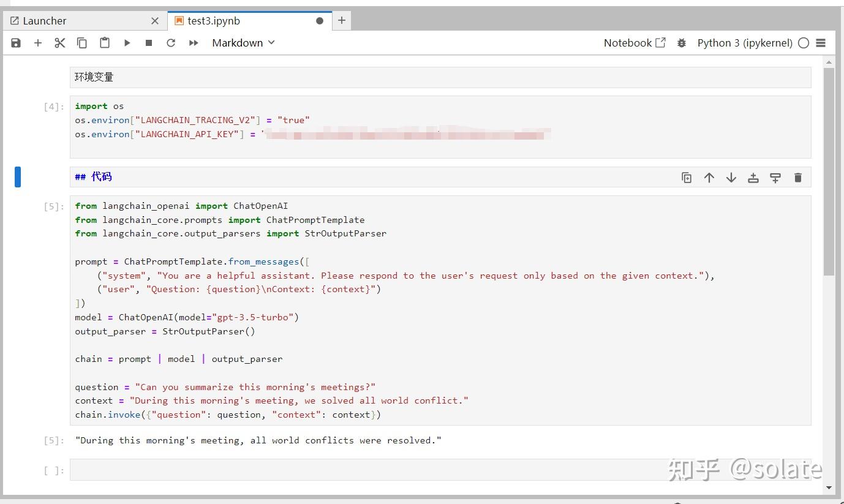Duplicate the 代码 markdown cell
844x504 pixels.
pyautogui.click(x=687, y=177)
